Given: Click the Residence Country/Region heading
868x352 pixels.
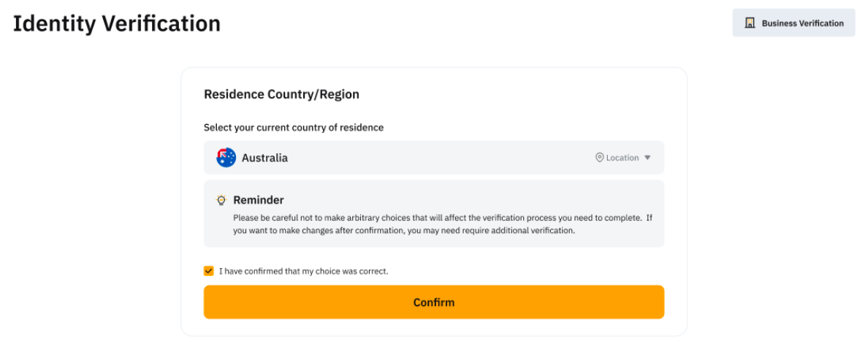Looking at the screenshot, I should click(x=281, y=94).
